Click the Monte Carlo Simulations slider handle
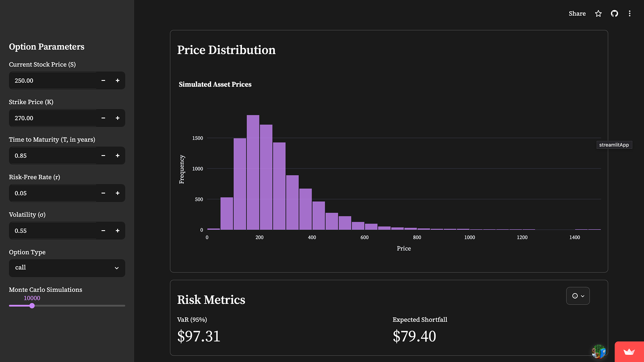This screenshot has height=362, width=644. pos(32,306)
